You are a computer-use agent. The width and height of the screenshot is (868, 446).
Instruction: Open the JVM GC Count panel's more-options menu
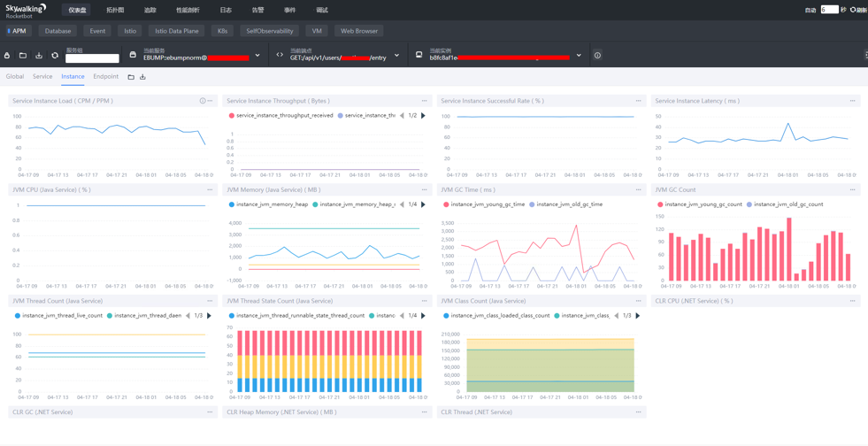click(x=852, y=189)
